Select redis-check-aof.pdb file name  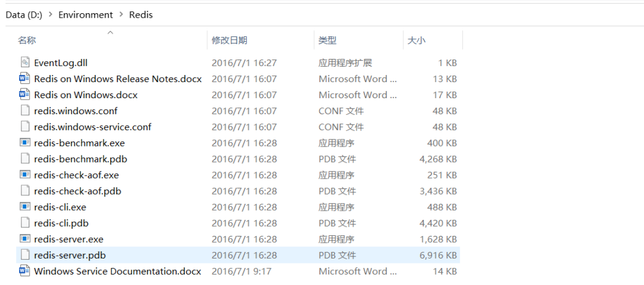(78, 191)
